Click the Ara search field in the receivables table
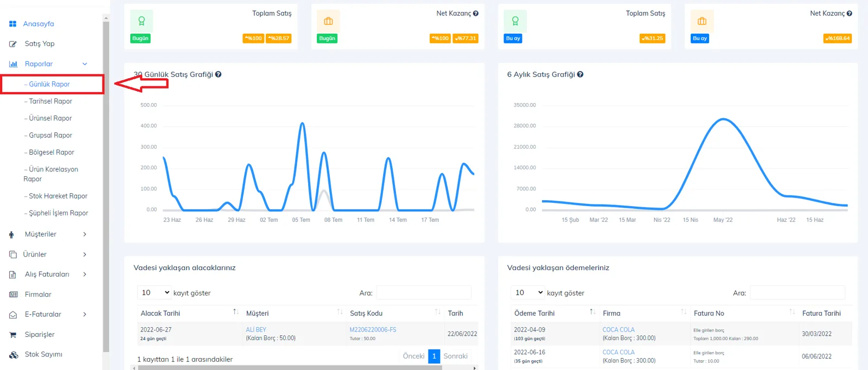Screen dimensions: 868x370 click(x=424, y=293)
